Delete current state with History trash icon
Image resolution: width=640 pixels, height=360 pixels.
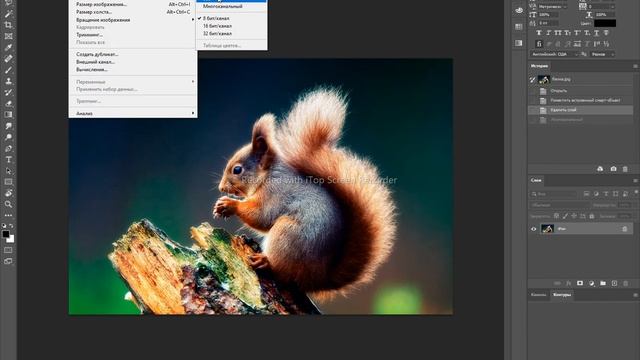625,169
